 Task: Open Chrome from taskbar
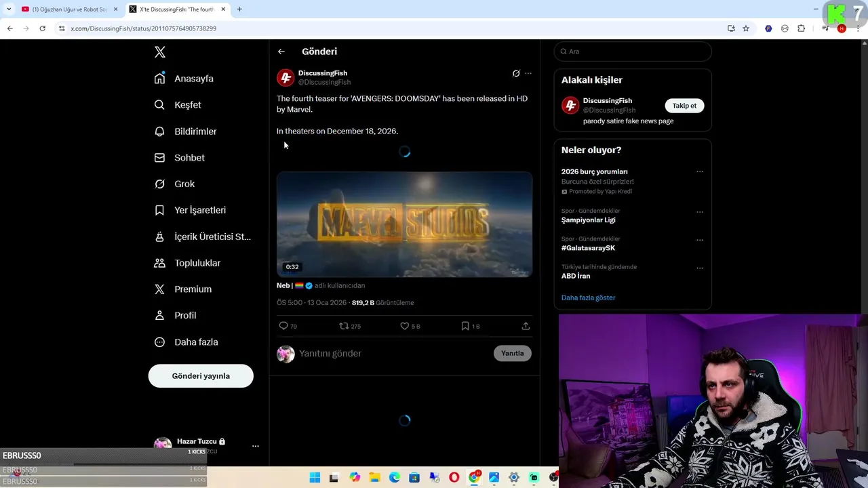point(474,478)
